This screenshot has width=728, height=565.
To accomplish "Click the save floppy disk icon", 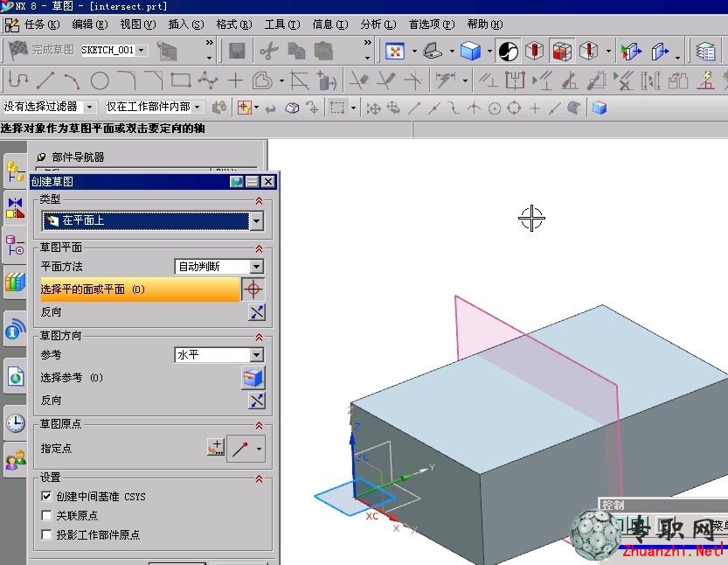I will (x=237, y=51).
